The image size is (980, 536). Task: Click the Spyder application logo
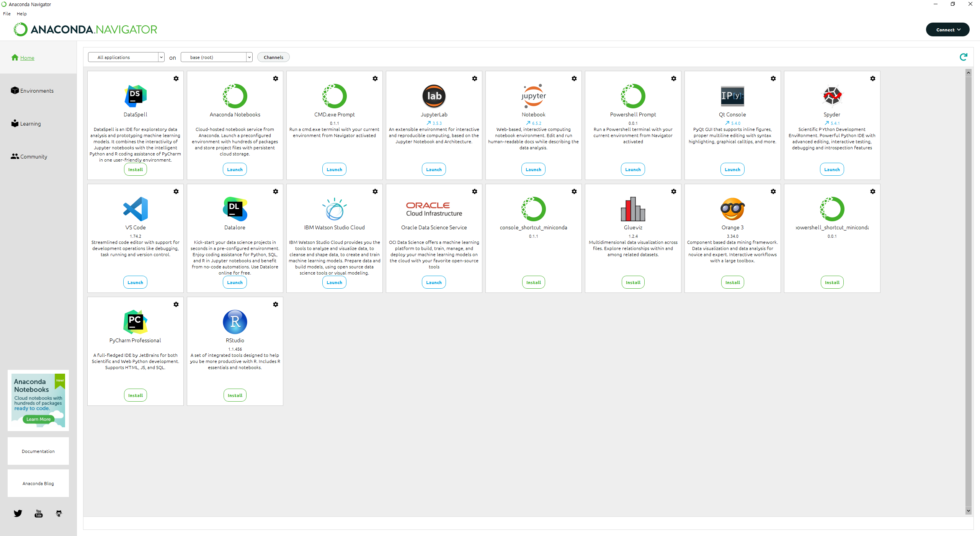(x=832, y=96)
